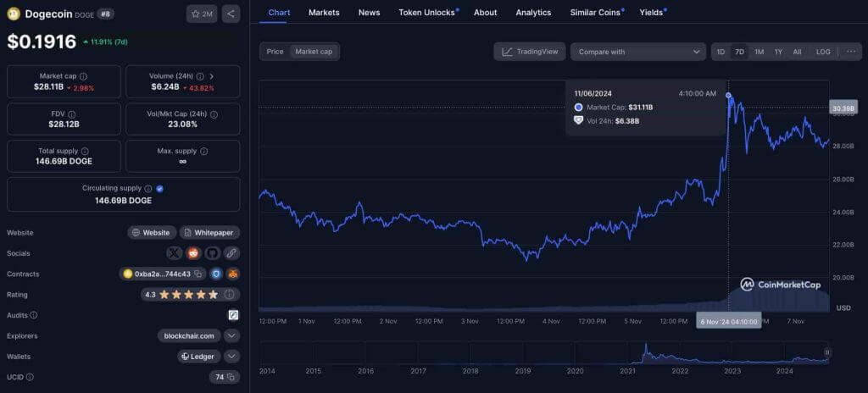This screenshot has width=868, height=393.
Task: Click the MetaMask fox icon in Contracts
Action: (x=234, y=274)
